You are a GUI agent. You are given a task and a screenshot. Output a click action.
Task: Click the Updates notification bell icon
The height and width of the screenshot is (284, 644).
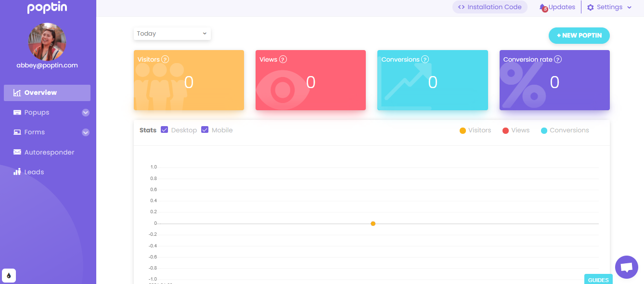pos(543,7)
